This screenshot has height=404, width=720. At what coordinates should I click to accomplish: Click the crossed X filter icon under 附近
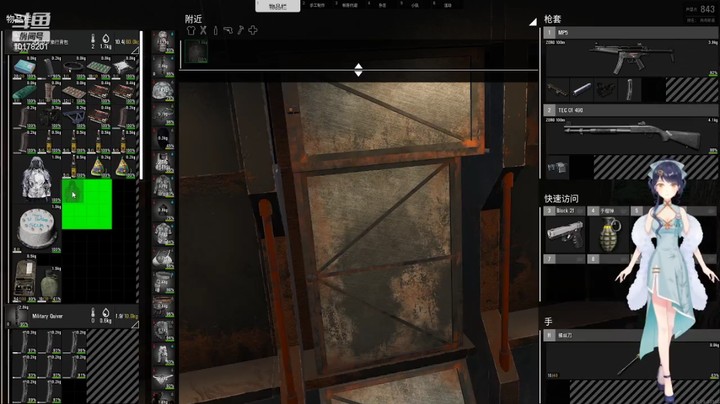[x=203, y=30]
